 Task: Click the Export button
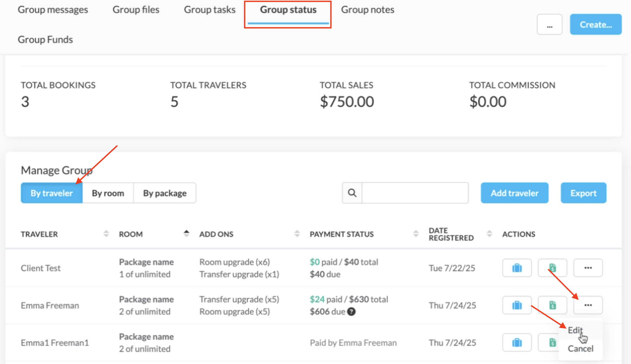click(x=583, y=193)
